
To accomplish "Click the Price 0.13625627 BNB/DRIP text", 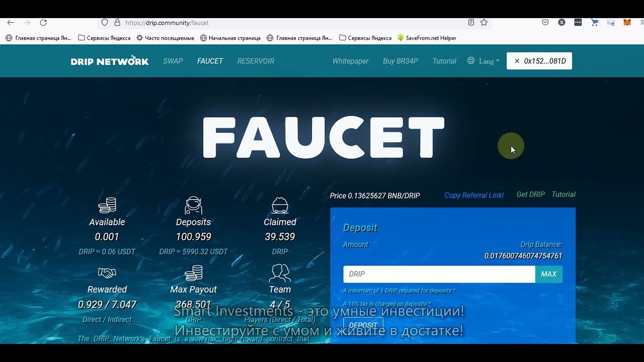I will (x=375, y=196).
